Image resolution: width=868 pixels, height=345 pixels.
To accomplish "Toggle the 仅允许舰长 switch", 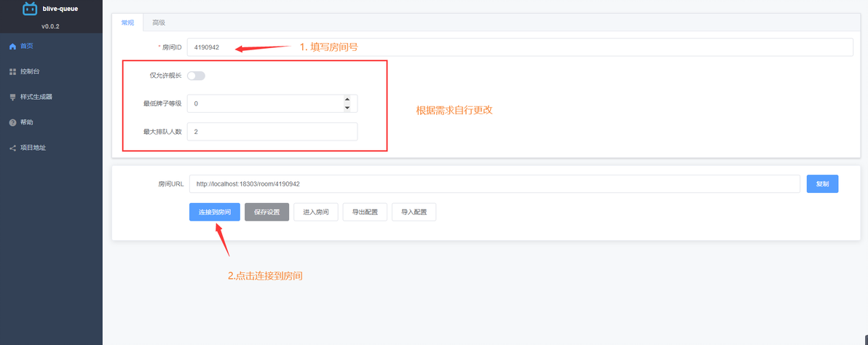I will 196,76.
